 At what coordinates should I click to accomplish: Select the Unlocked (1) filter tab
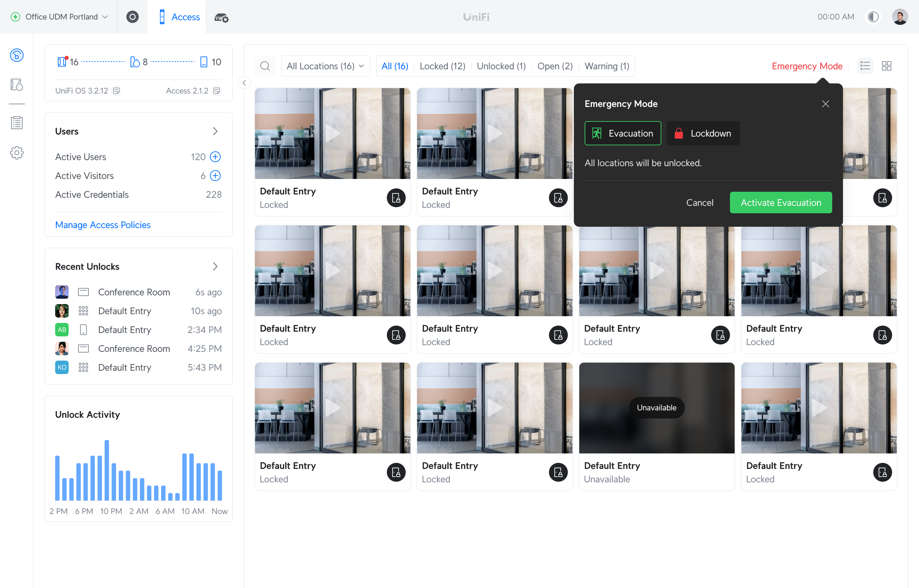(501, 66)
